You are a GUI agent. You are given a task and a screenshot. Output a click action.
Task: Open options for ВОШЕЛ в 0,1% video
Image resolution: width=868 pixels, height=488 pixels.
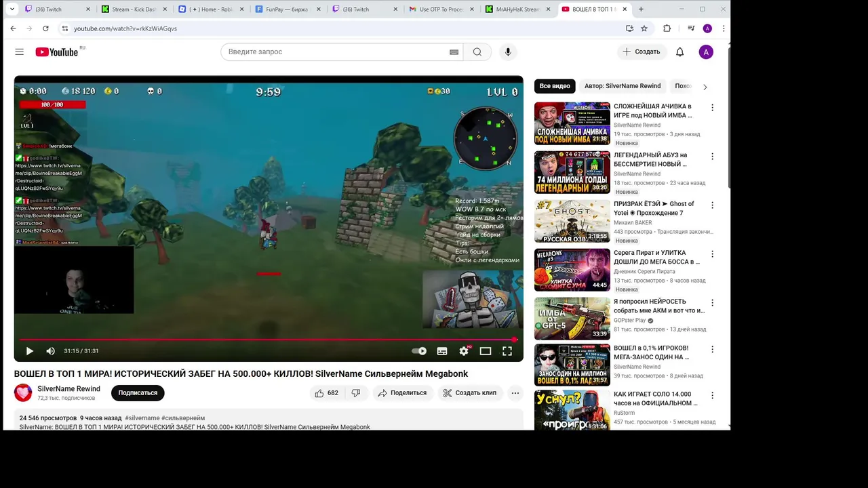[712, 350]
